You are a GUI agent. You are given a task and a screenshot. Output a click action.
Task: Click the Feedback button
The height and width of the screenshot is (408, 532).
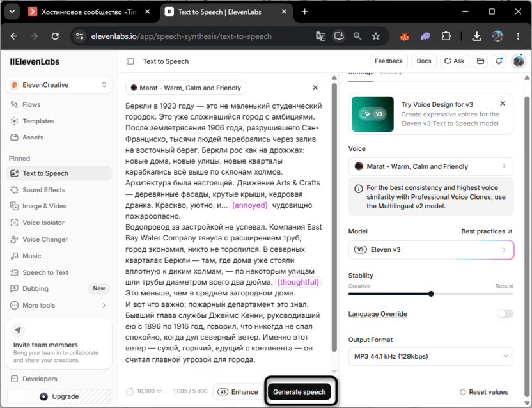tap(389, 61)
